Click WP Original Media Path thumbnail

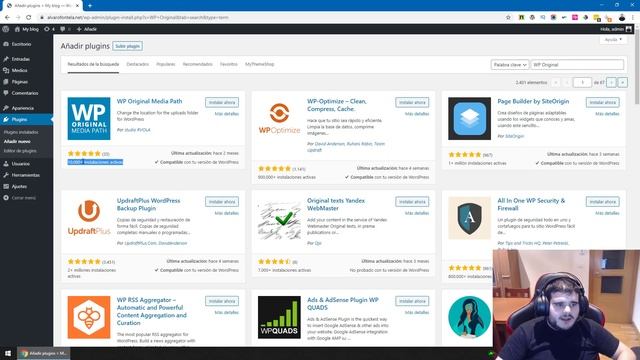tap(89, 119)
